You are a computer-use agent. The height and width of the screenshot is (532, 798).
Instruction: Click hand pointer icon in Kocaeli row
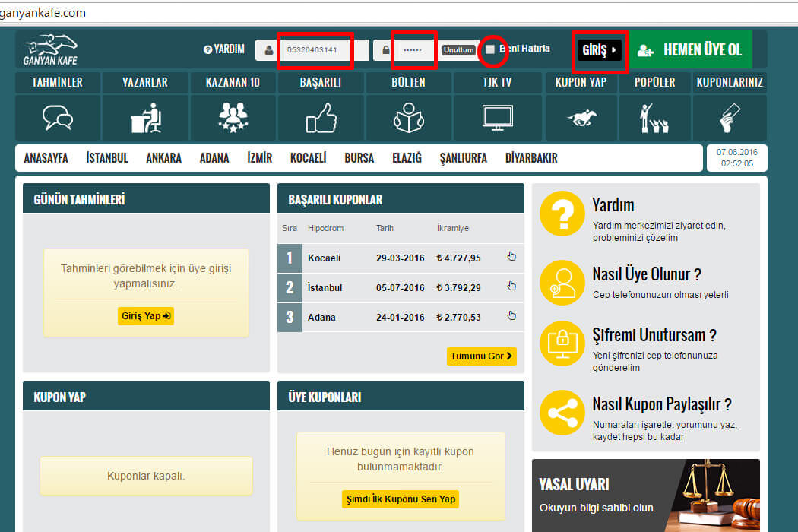[x=511, y=257]
